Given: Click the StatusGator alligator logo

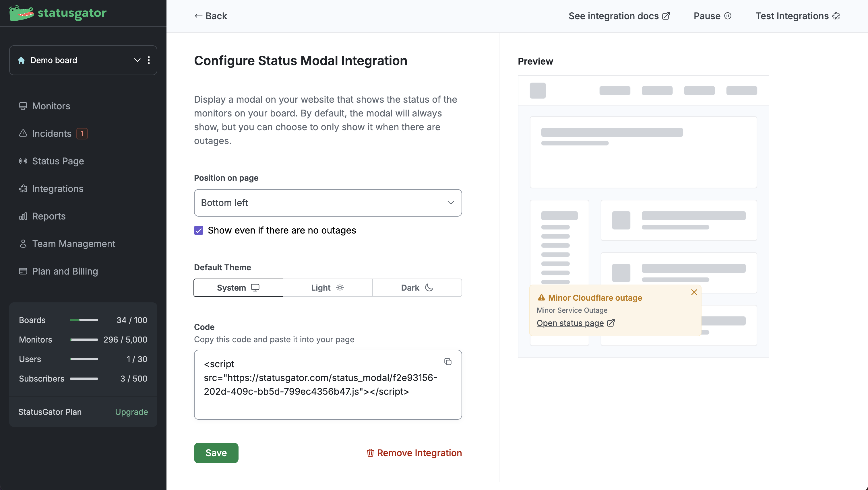Looking at the screenshot, I should coord(22,13).
